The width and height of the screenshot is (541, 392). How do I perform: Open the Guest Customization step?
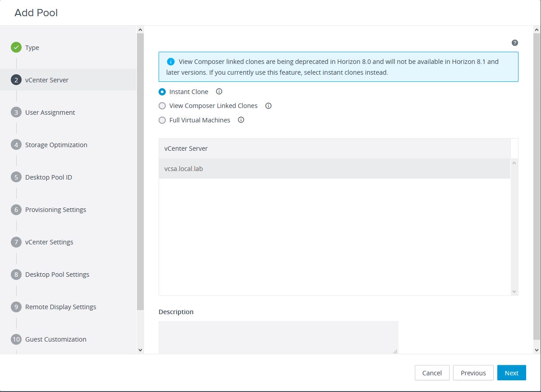point(56,339)
